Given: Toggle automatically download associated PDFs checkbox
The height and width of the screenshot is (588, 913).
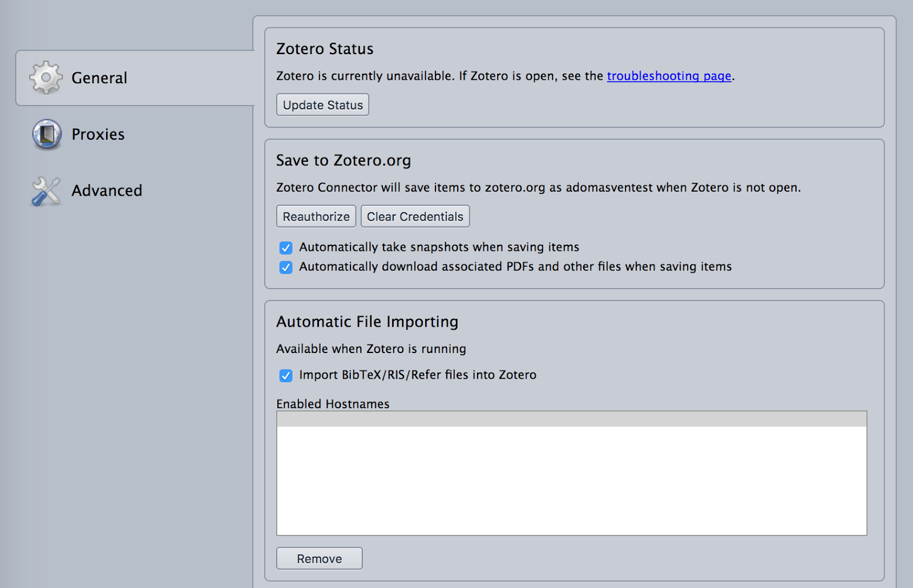Looking at the screenshot, I should [x=286, y=267].
